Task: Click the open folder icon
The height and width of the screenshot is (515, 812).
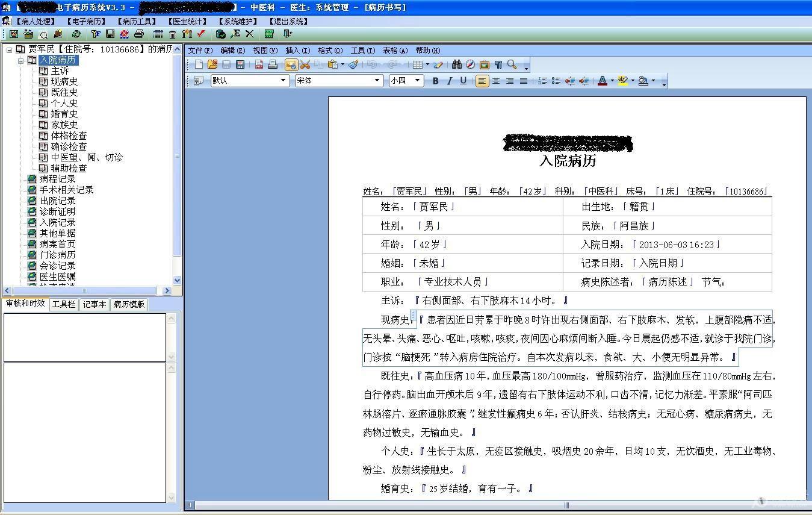Action: 212,64
